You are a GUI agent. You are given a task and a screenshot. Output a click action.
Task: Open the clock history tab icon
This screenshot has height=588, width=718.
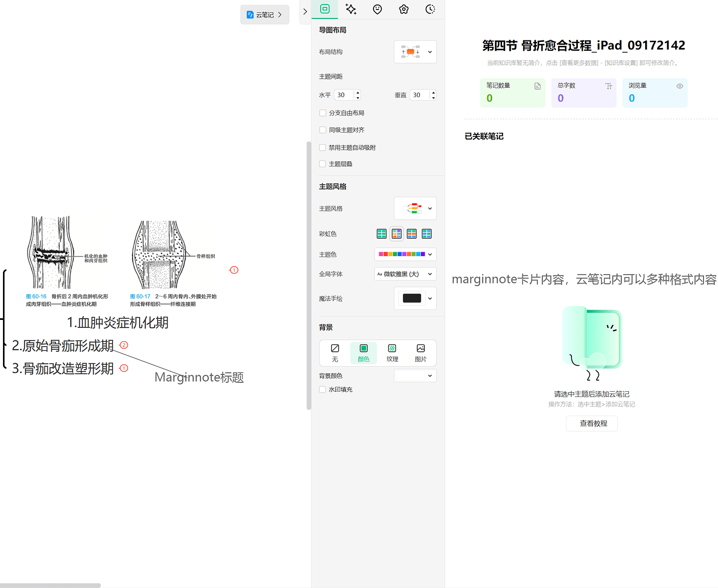click(x=430, y=9)
